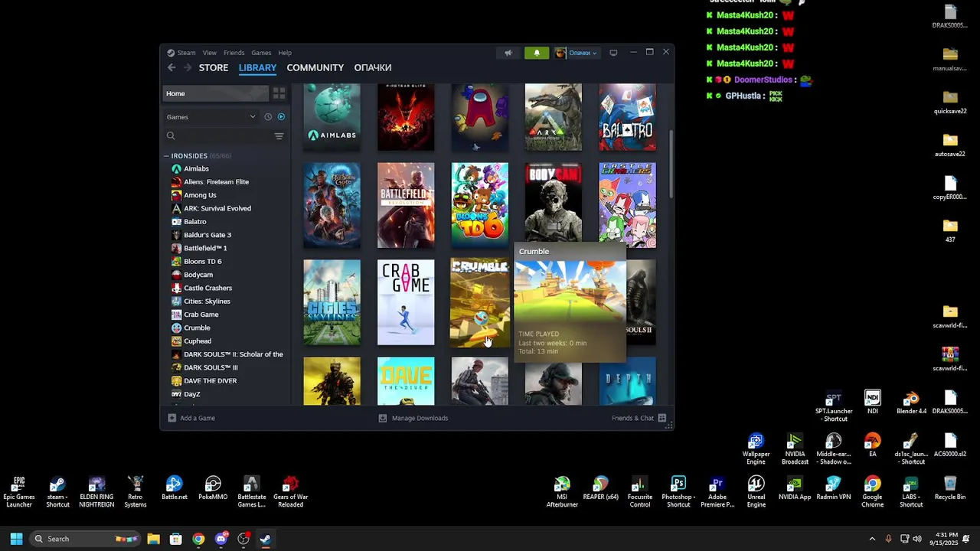Select DAVE THE DIVER in sidebar

click(x=210, y=381)
